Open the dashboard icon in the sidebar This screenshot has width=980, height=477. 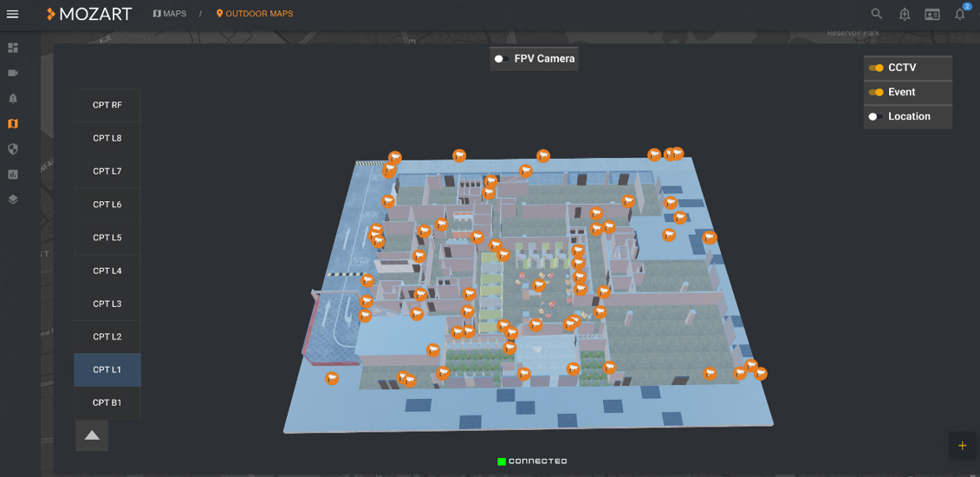tap(13, 48)
